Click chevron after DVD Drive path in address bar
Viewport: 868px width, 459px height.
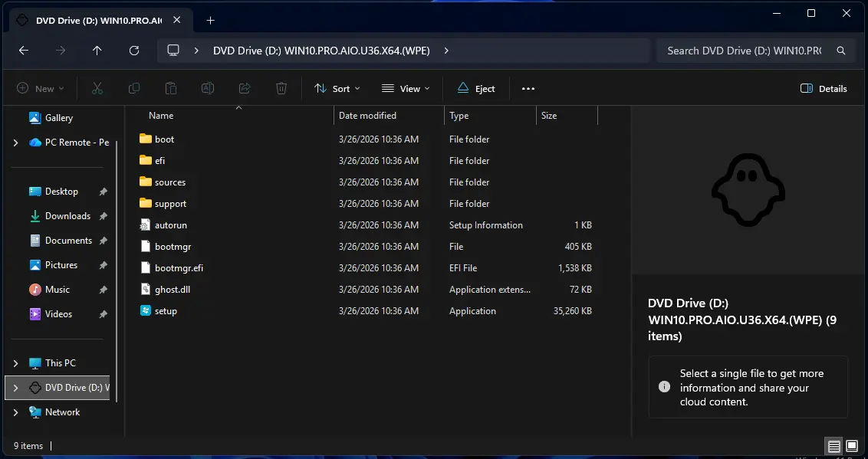446,51
